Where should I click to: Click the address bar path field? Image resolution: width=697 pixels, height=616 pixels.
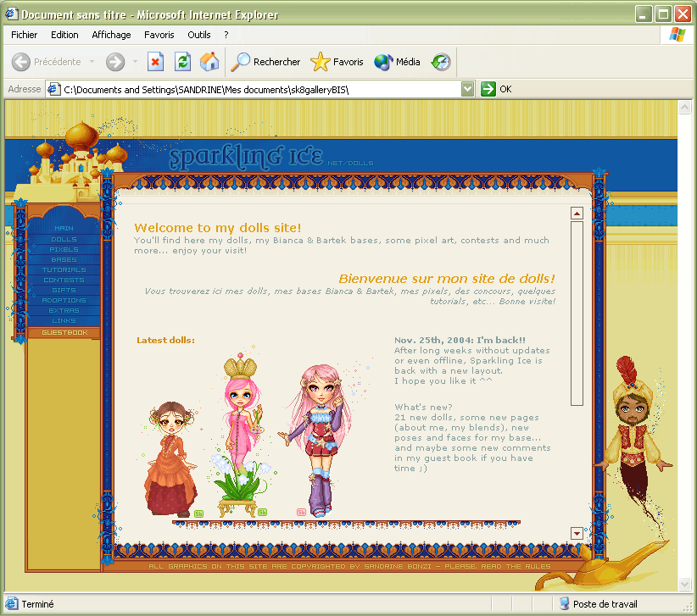254,89
